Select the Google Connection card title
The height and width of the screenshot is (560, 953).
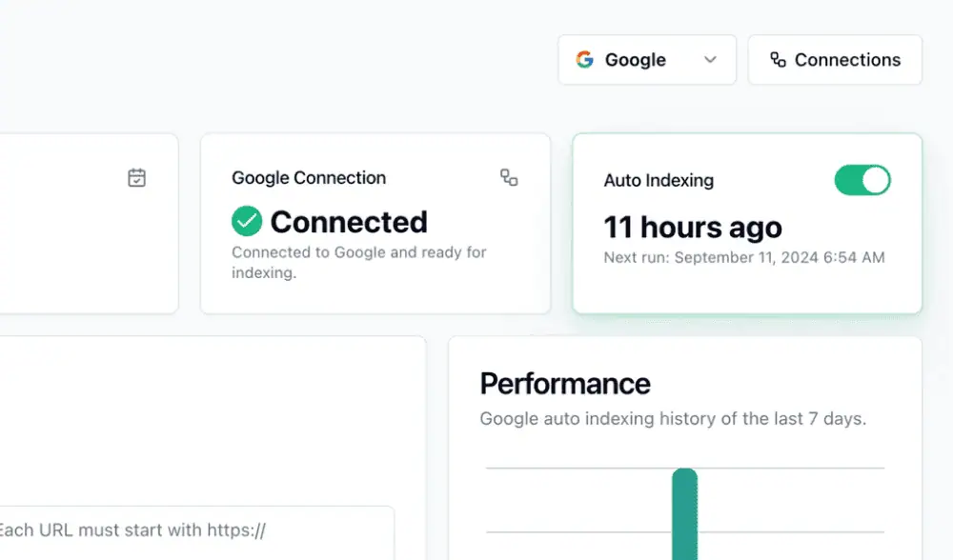[x=309, y=178]
